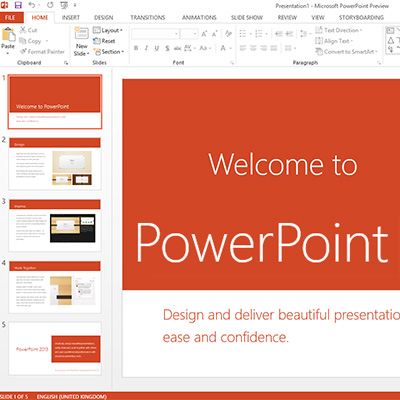
Task: Toggle Underline formatting
Action: (157, 48)
